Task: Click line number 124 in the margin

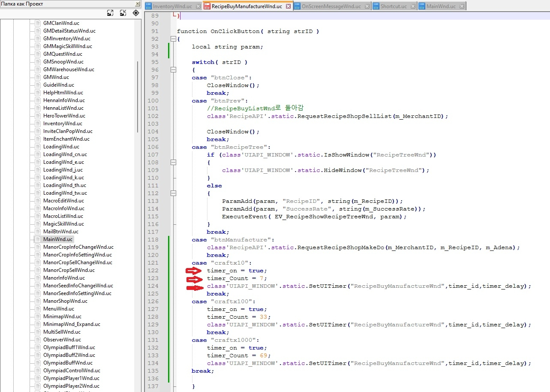Action: pos(153,286)
